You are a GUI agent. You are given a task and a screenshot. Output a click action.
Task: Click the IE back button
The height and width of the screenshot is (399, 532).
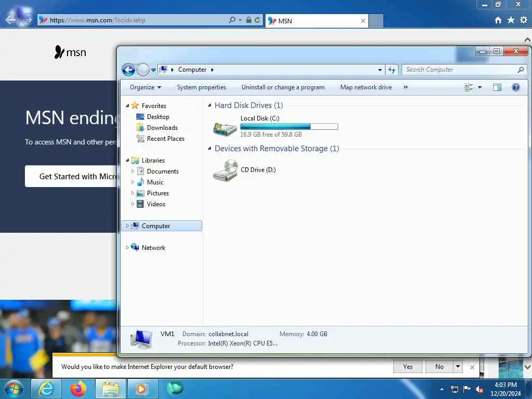(x=10, y=19)
